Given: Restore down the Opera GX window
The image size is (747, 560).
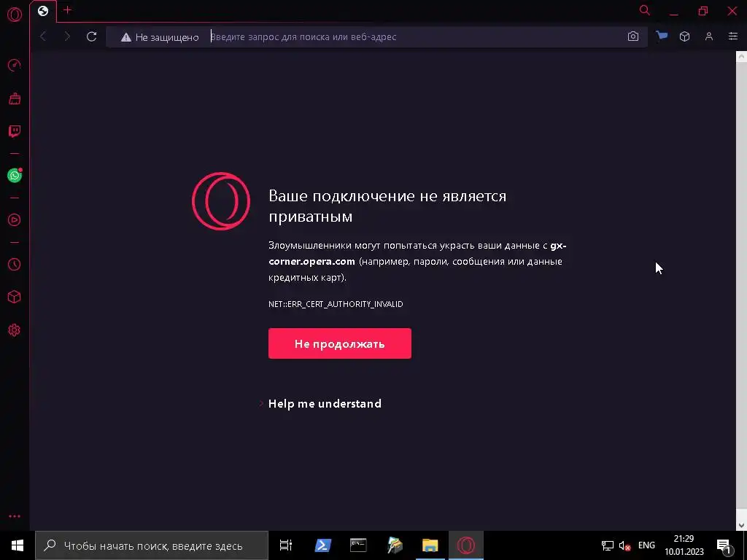Looking at the screenshot, I should [703, 10].
